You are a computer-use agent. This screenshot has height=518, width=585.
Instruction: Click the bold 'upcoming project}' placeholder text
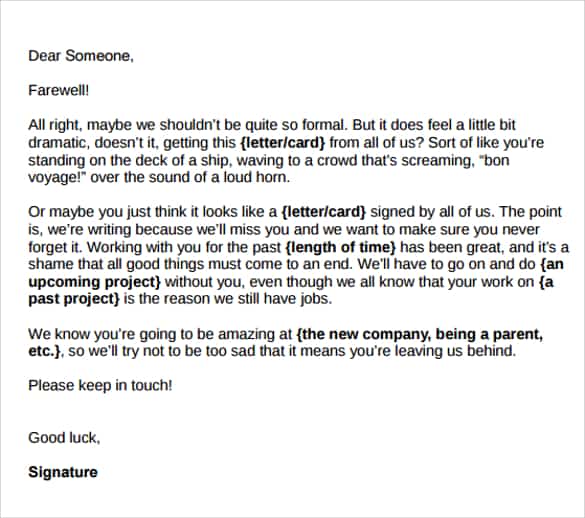coord(94,282)
